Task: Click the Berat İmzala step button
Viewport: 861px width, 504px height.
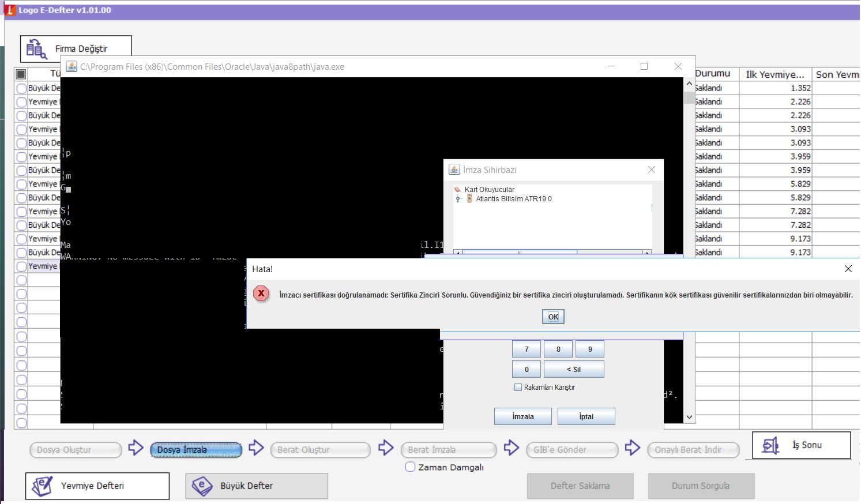Action: pos(449,450)
